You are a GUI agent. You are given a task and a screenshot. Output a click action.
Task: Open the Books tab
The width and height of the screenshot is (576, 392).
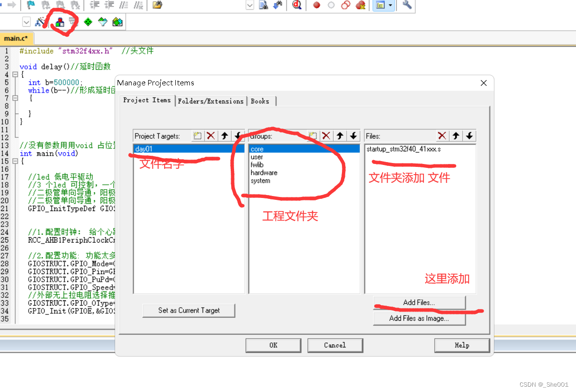click(261, 101)
